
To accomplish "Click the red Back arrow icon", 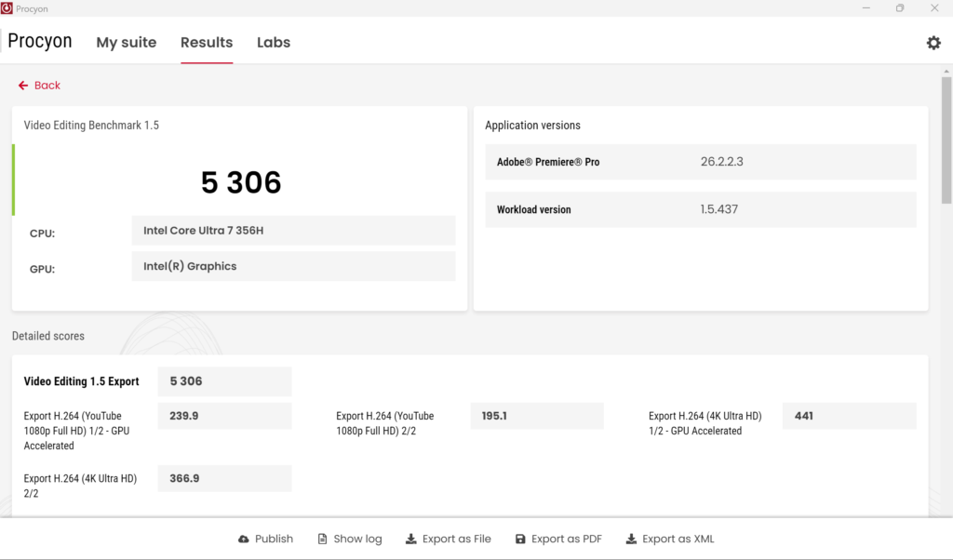I will [23, 86].
